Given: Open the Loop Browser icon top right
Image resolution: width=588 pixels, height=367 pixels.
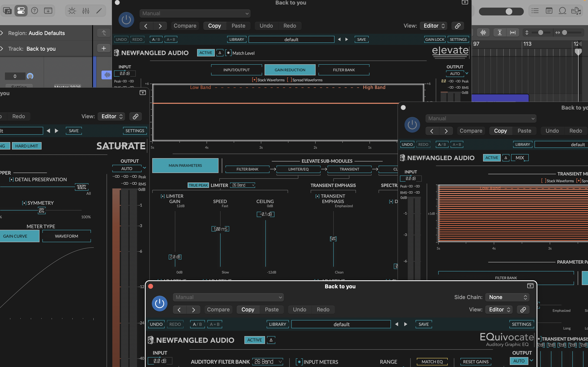Looking at the screenshot, I should pos(562,11).
